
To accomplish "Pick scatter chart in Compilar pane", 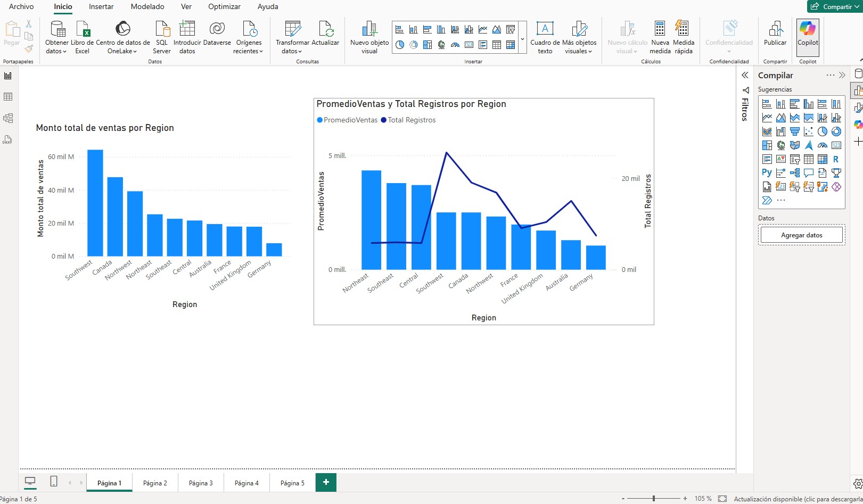I will pyautogui.click(x=809, y=131).
